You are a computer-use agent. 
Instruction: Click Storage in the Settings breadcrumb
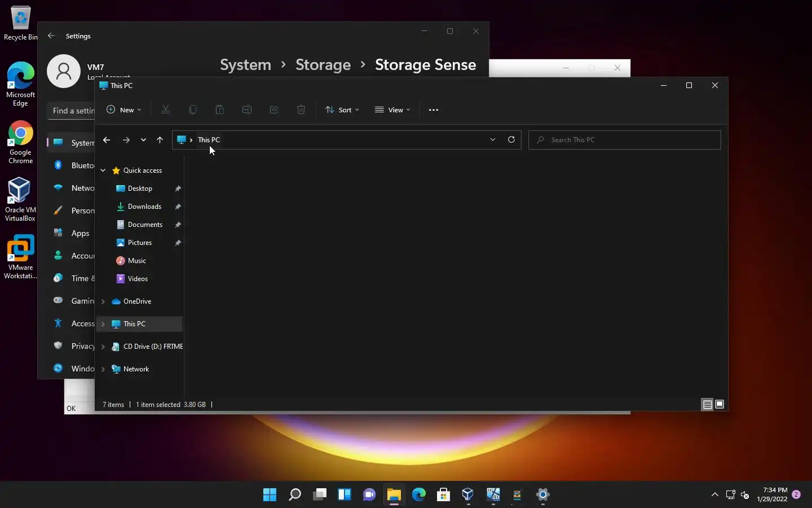(323, 65)
